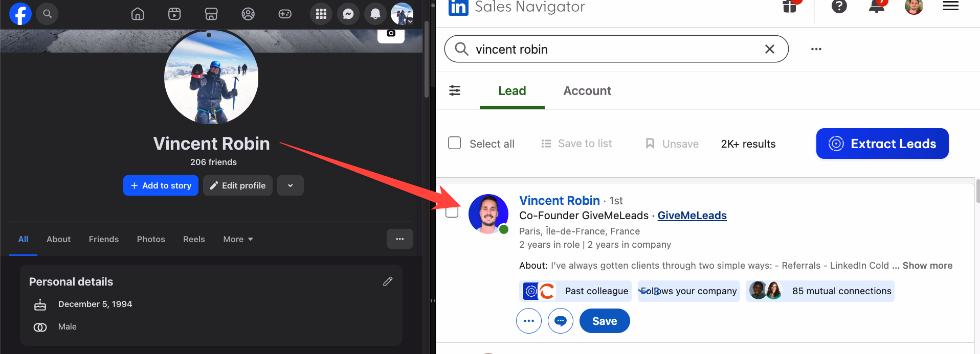
Task: Open the Vincent Robin lead name link
Action: point(560,200)
